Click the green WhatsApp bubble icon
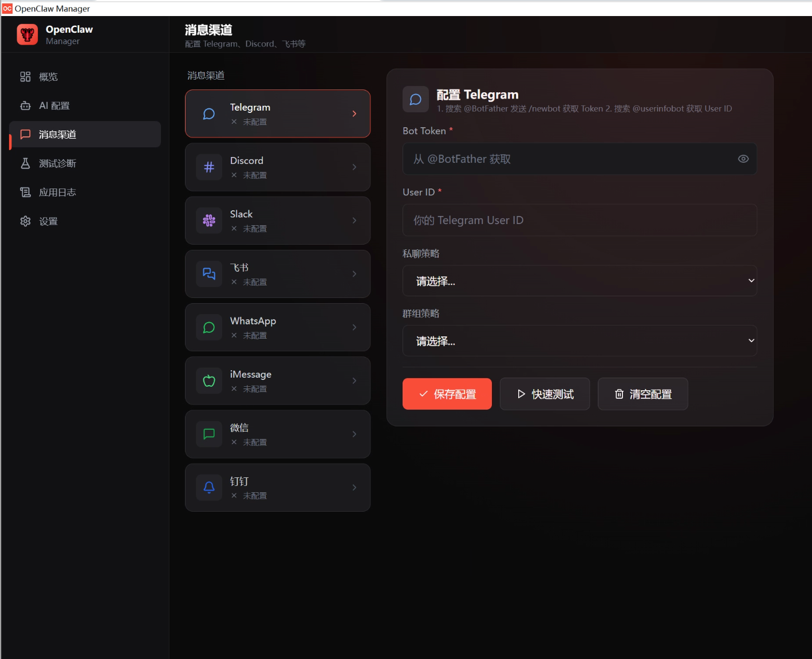This screenshot has width=812, height=659. click(x=209, y=327)
